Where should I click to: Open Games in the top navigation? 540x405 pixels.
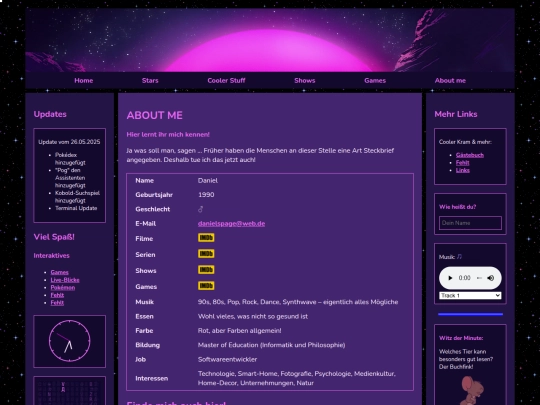pyautogui.click(x=375, y=81)
